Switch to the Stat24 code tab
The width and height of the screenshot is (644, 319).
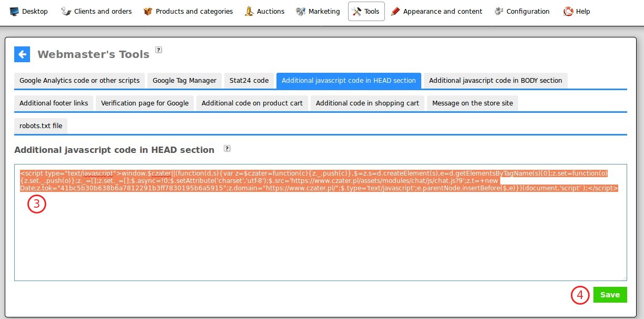tap(249, 81)
